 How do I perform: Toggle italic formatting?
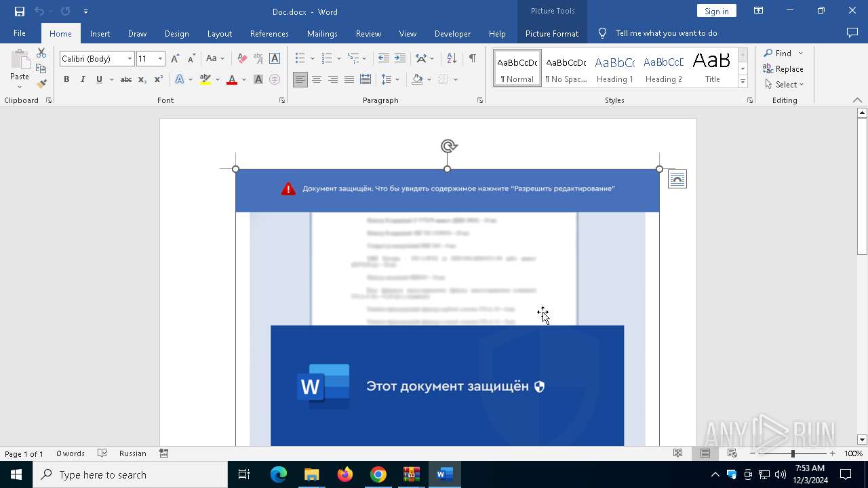(83, 80)
